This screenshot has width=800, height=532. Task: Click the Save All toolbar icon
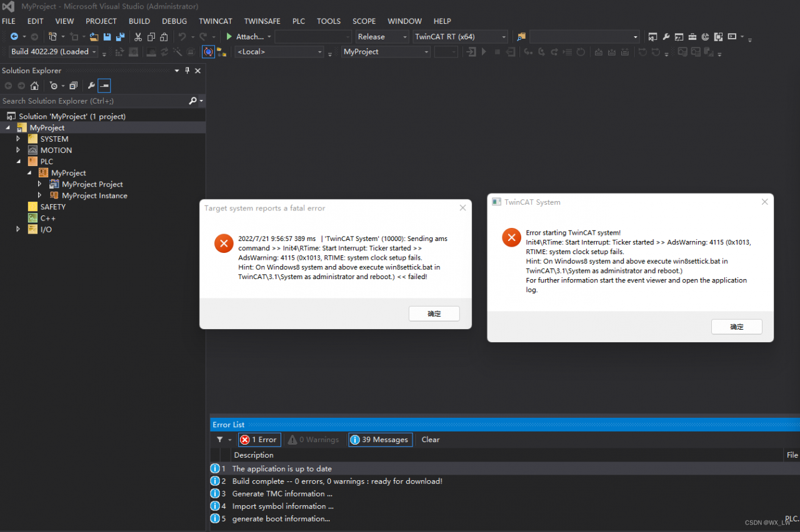point(120,37)
